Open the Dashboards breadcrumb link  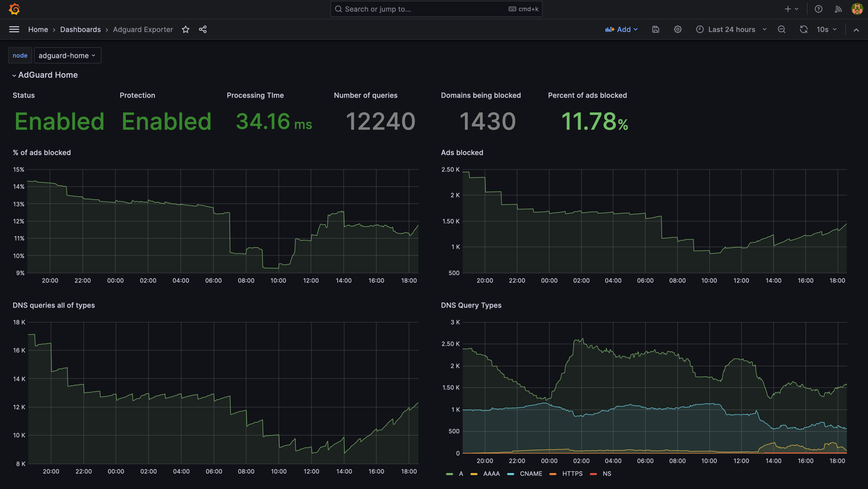[x=80, y=30]
